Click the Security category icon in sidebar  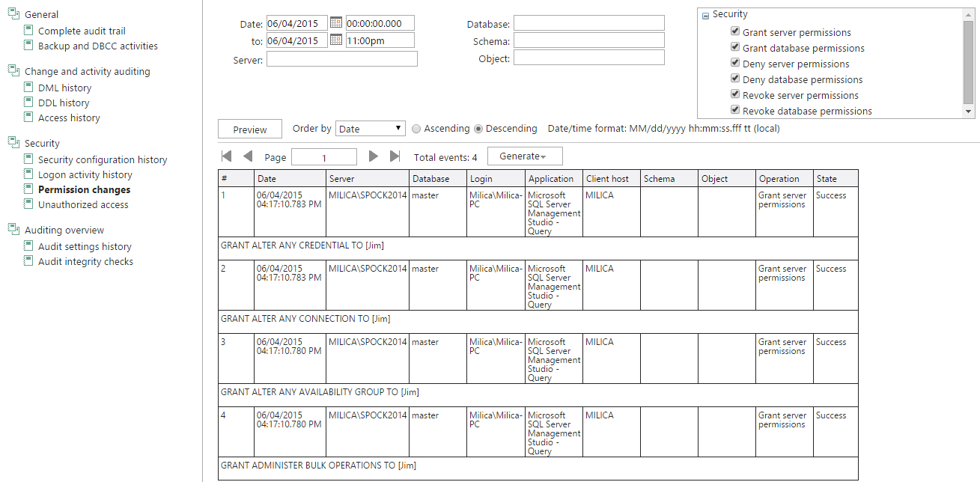(13, 143)
